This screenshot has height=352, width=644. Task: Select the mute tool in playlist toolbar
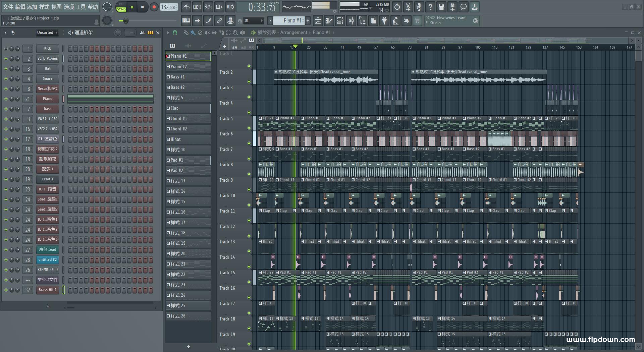[x=207, y=33]
